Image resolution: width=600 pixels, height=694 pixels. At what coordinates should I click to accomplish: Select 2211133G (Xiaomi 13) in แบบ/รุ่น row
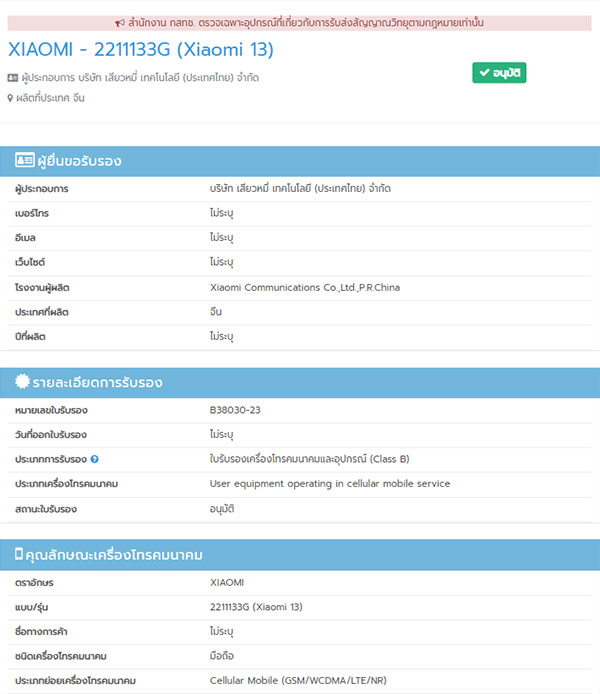pyautogui.click(x=256, y=607)
